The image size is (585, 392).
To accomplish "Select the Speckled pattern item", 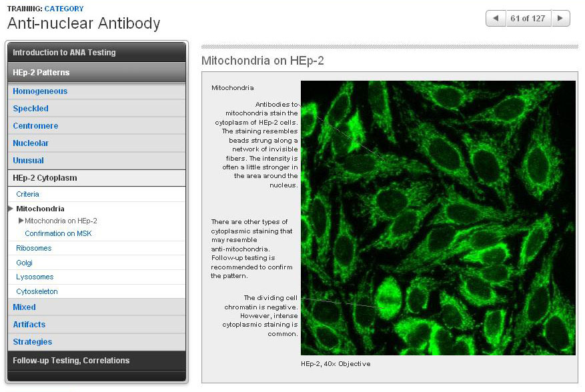I will 31,109.
